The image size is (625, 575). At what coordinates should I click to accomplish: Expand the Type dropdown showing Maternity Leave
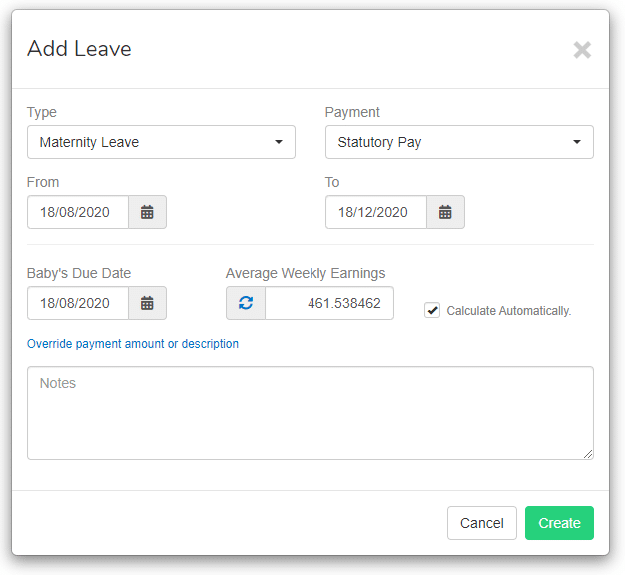click(x=161, y=142)
